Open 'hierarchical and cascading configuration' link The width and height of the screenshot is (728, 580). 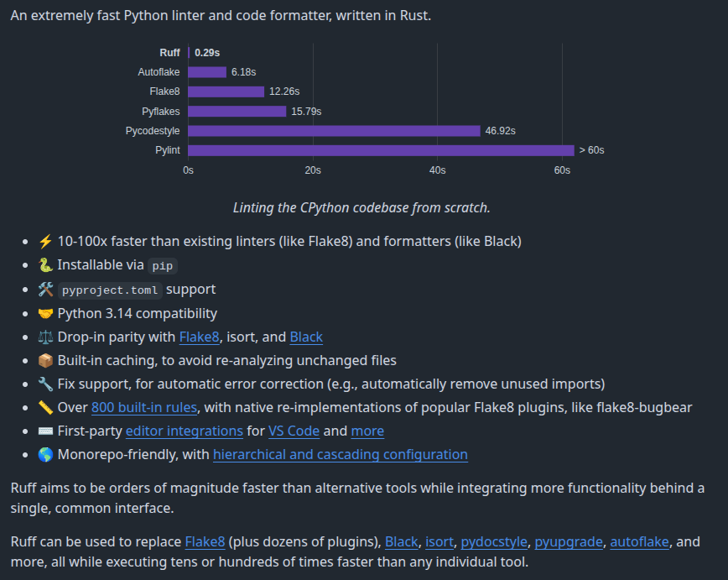[x=340, y=455]
